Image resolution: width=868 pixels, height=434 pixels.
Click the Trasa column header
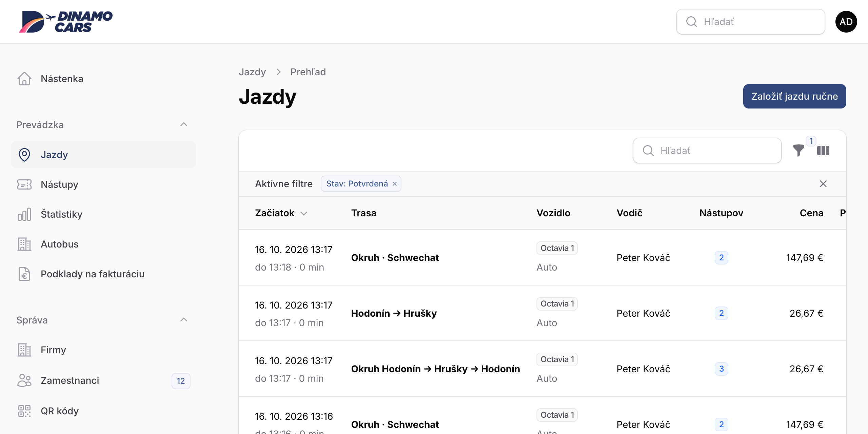pos(363,213)
